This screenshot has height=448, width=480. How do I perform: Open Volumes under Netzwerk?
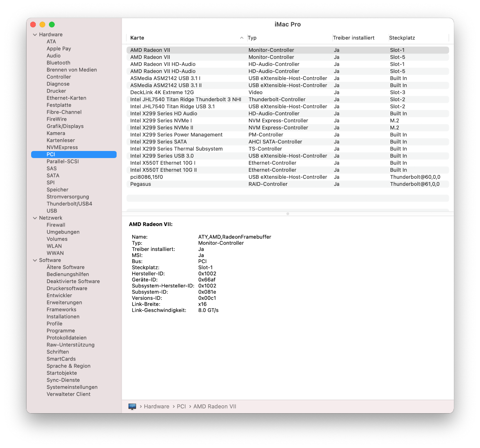point(57,239)
